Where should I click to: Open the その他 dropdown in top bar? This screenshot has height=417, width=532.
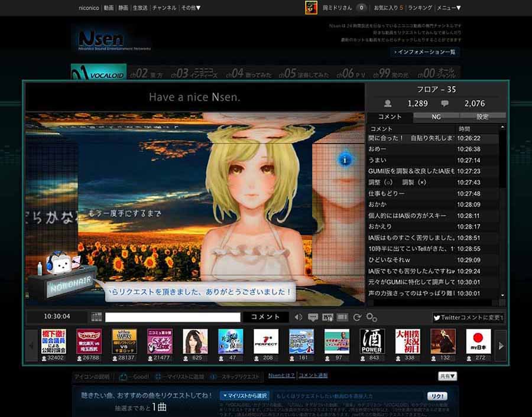(191, 8)
